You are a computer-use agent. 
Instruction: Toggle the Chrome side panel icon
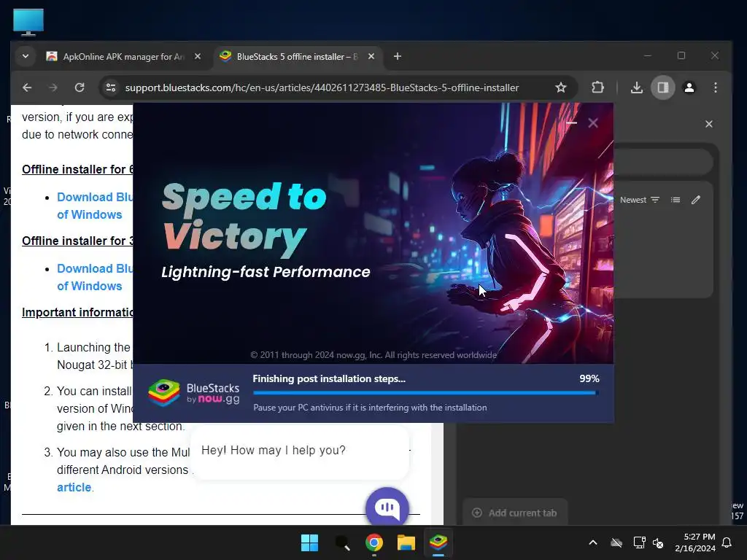click(x=662, y=87)
